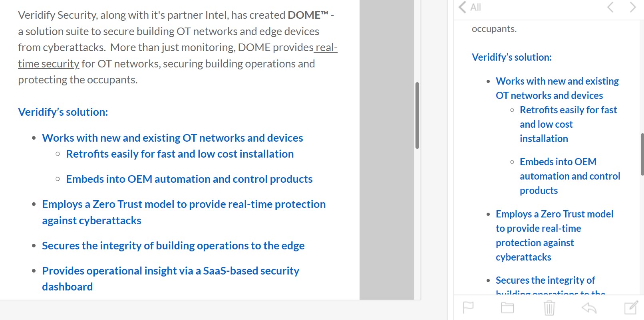The image size is (644, 320).
Task: Show the previous message with left chevron
Action: pos(610,7)
